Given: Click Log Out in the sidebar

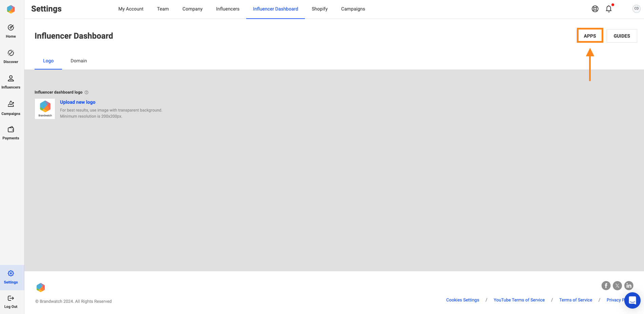Looking at the screenshot, I should [x=11, y=302].
